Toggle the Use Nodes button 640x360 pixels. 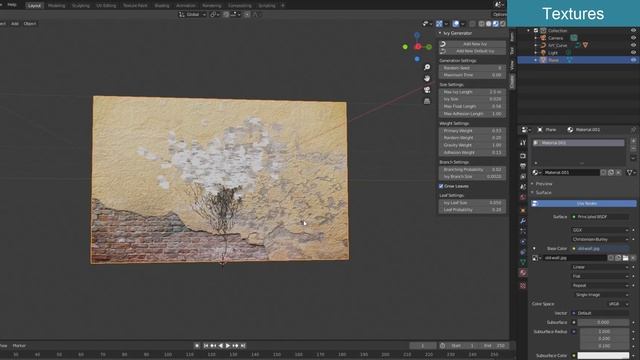[583, 203]
